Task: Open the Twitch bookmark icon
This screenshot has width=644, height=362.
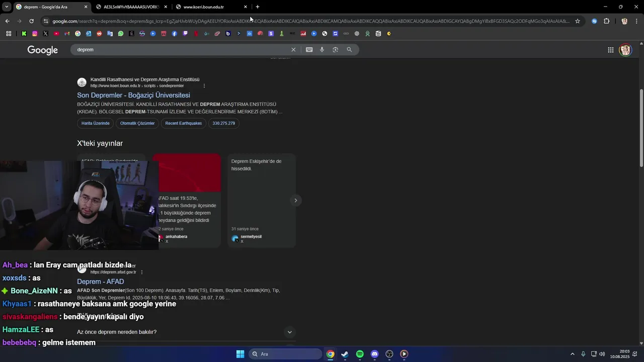Action: point(185,34)
